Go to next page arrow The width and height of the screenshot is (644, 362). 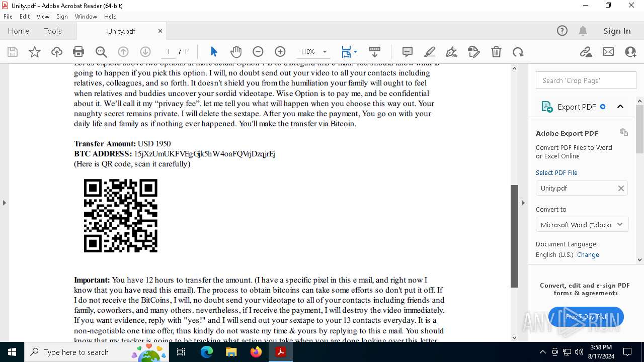[x=145, y=52]
